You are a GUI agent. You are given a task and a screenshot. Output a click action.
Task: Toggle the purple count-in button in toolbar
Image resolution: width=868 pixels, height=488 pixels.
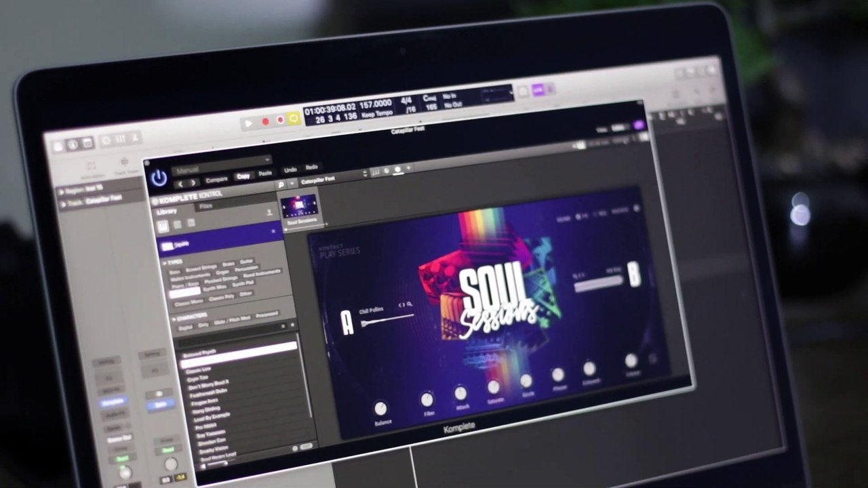point(538,89)
